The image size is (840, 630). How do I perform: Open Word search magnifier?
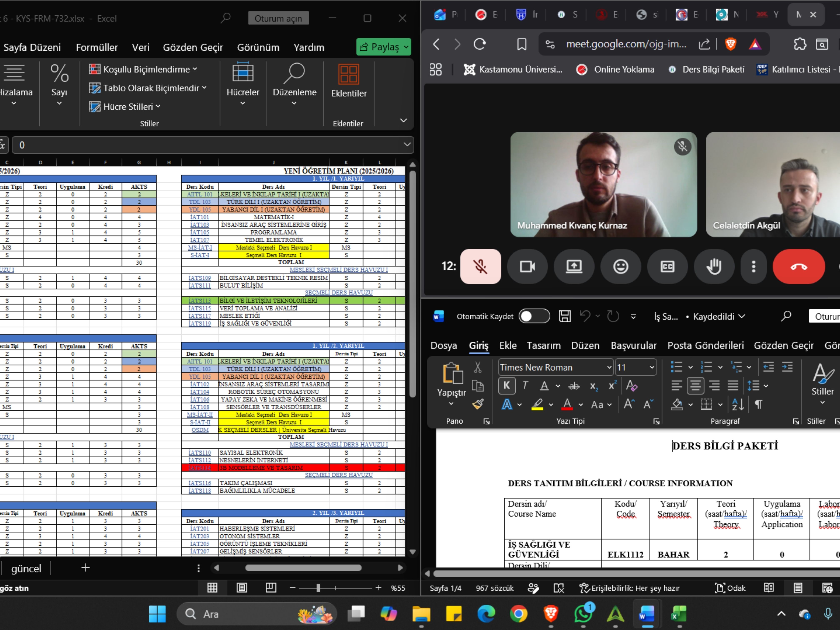[786, 316]
